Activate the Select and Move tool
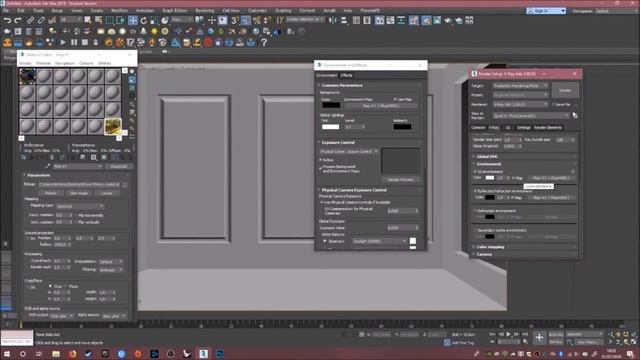 pyautogui.click(x=133, y=20)
